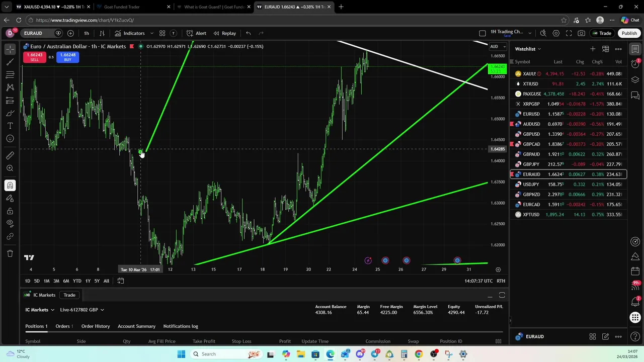Open watchlist three-dots menu
Screen dimensions: 644x362
618,49
